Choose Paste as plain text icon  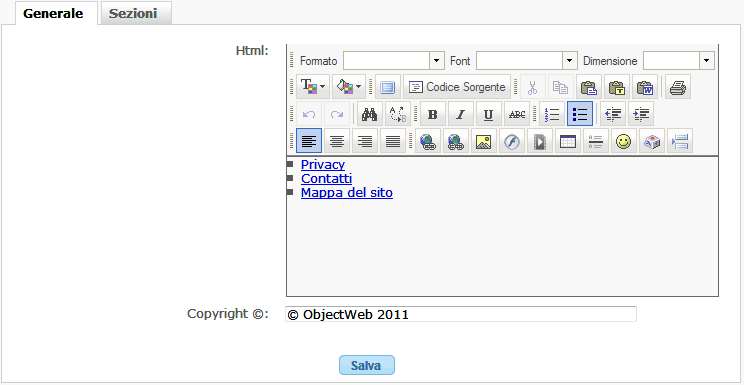pyautogui.click(x=616, y=87)
